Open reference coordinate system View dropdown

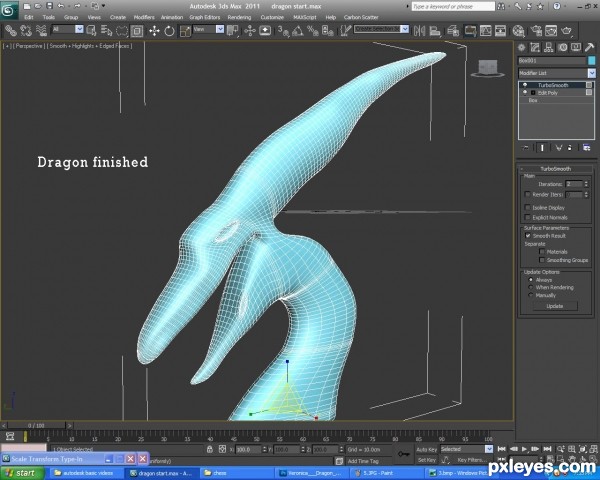click(220, 29)
